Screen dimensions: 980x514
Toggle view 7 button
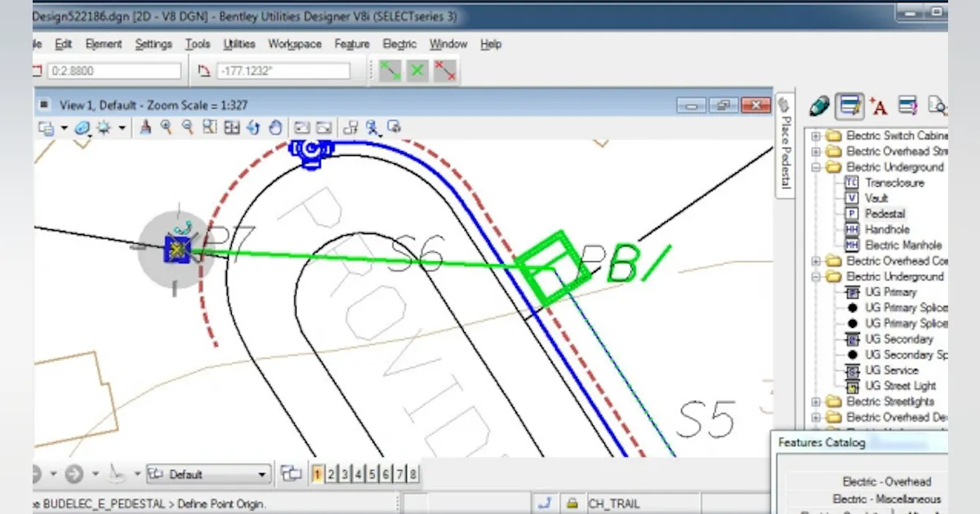(401, 474)
